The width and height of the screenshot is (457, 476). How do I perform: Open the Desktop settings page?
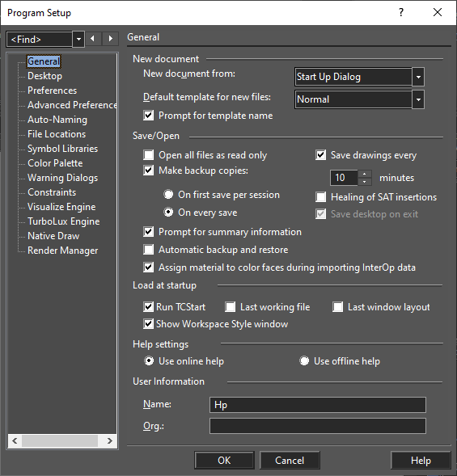coord(44,76)
